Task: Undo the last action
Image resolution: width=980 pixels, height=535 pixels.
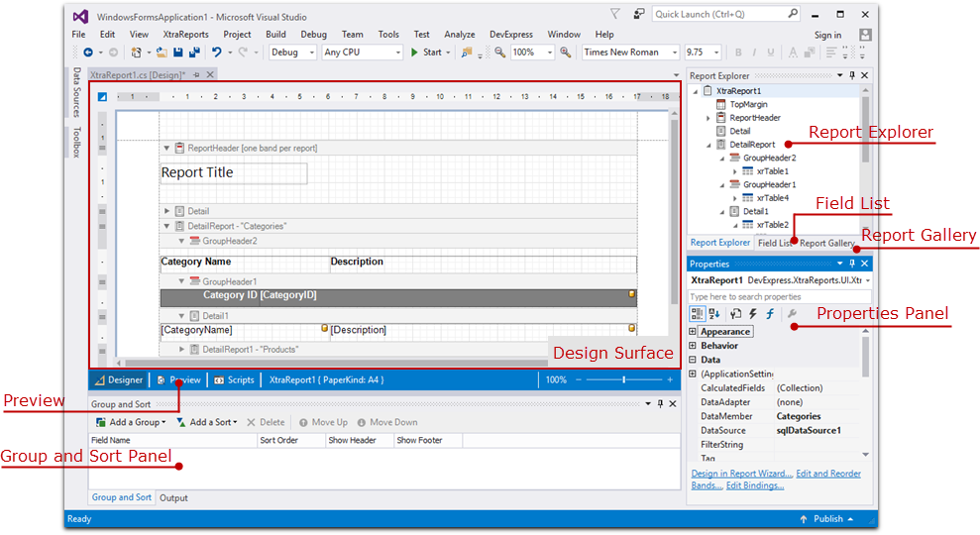Action: (x=216, y=53)
